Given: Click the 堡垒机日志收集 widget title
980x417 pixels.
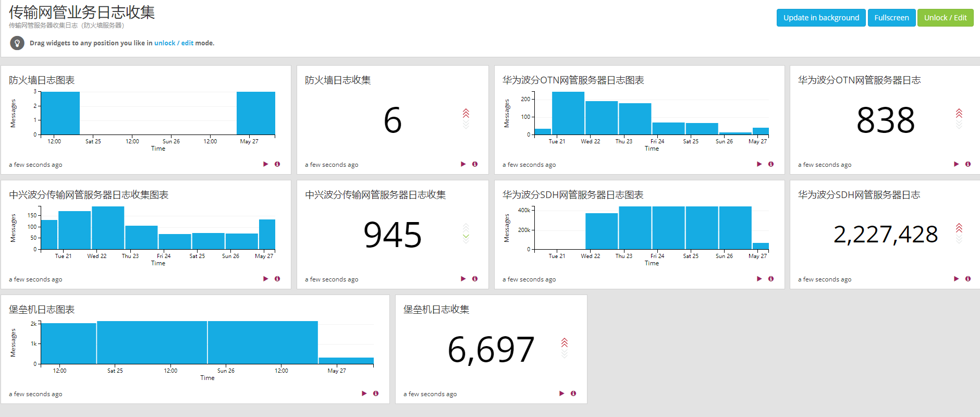Looking at the screenshot, I should click(x=436, y=310).
